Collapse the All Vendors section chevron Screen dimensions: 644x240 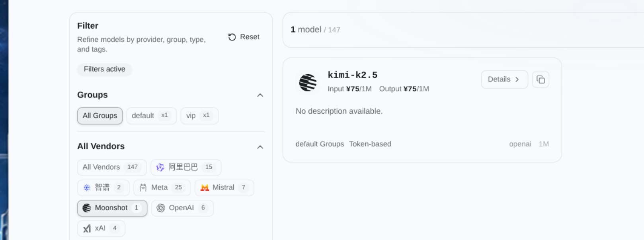click(260, 147)
